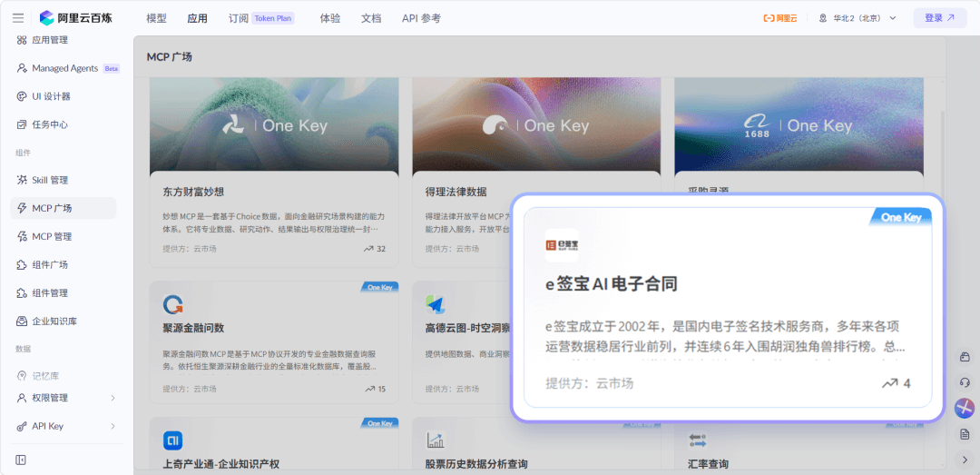The height and width of the screenshot is (475, 980).
Task: Click the 高德云图-时空洞察 logo icon
Action: coord(435,305)
